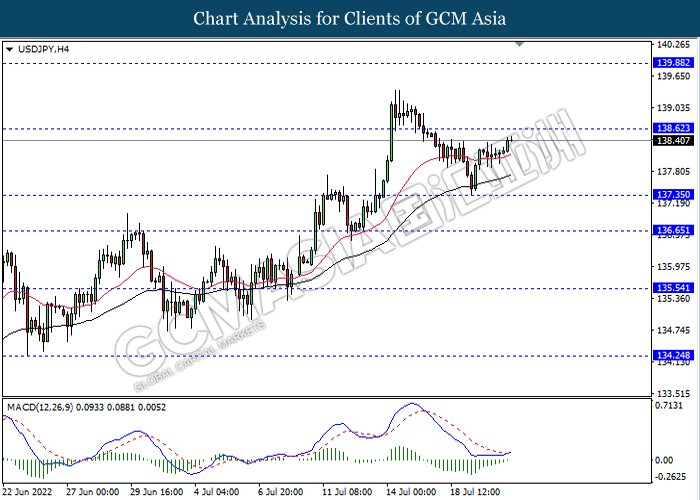Select the 135.541 price level label
The image size is (700, 500).
click(673, 288)
